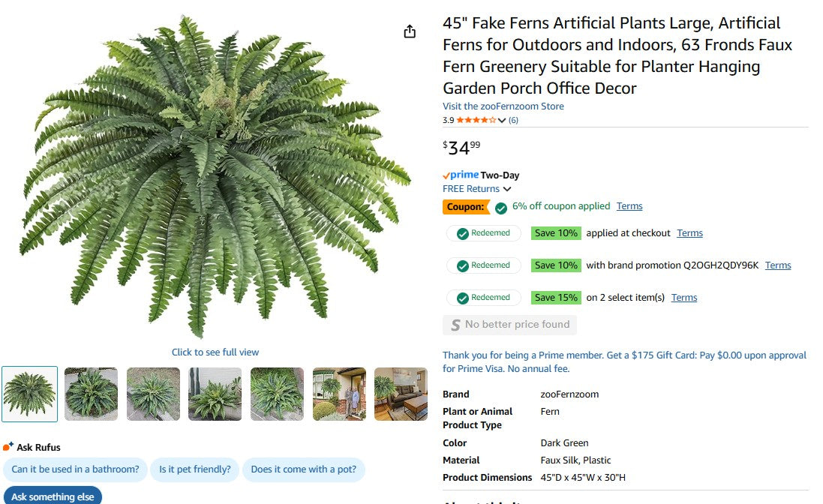Viewport: 823px width, 504px height.
Task: Toggle Redeemed on brand promotion Q2OGH2QDY96K
Action: tap(484, 265)
